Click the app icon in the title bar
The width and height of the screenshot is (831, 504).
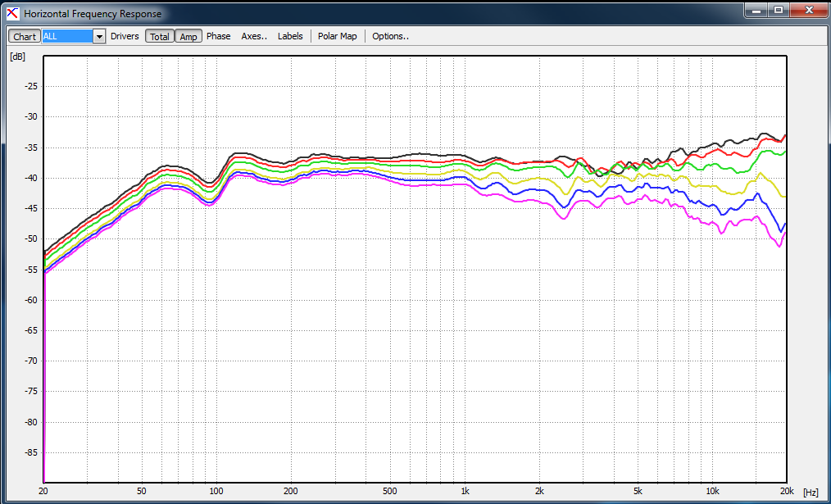click(14, 13)
